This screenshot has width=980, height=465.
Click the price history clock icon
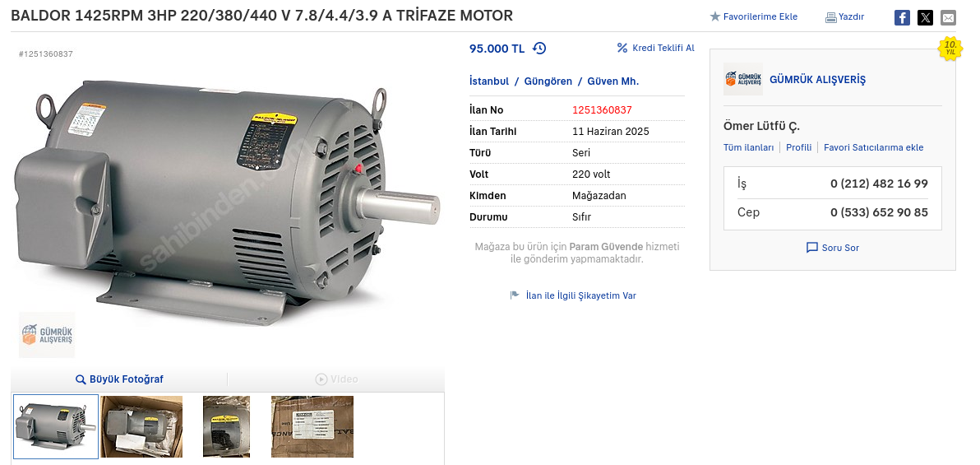coord(539,49)
